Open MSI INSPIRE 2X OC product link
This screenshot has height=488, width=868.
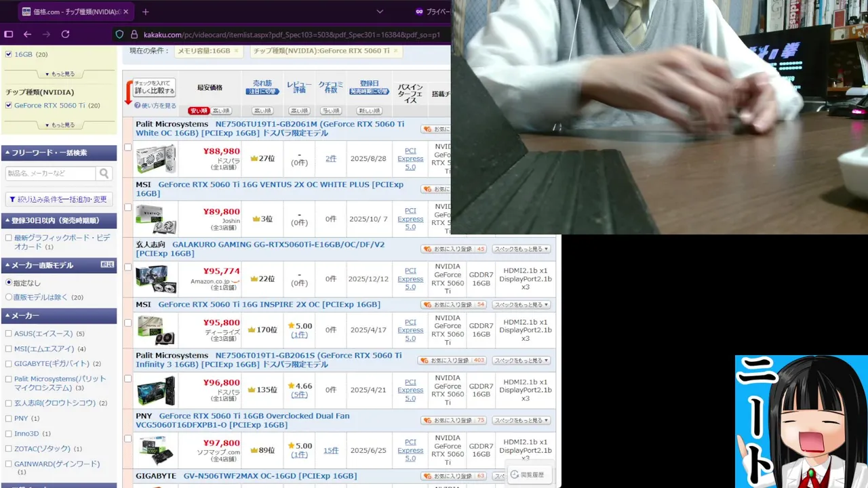click(x=269, y=304)
